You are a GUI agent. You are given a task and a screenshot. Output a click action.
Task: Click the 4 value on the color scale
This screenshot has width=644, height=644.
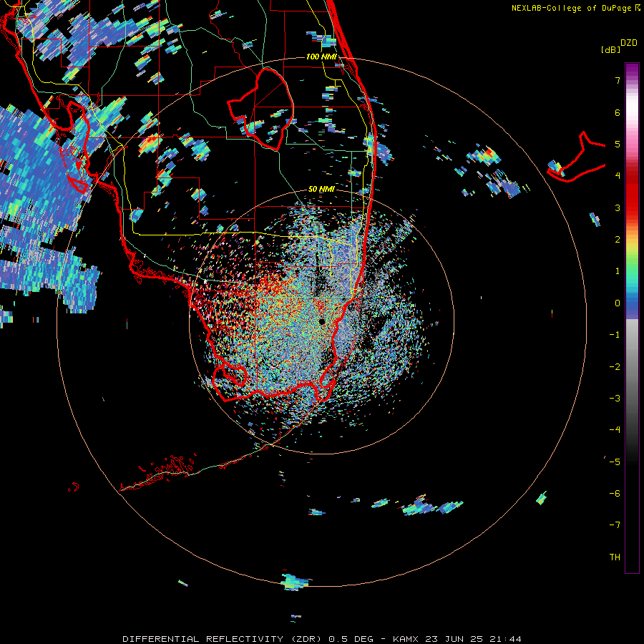pos(618,176)
